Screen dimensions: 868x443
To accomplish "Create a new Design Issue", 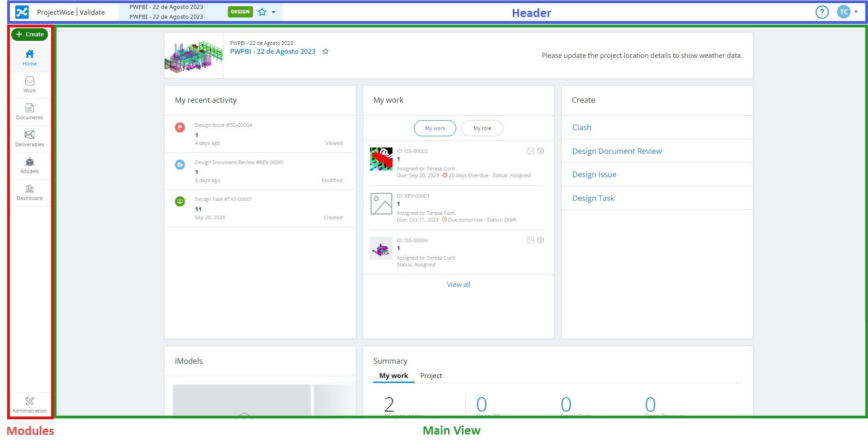I will click(x=594, y=174).
